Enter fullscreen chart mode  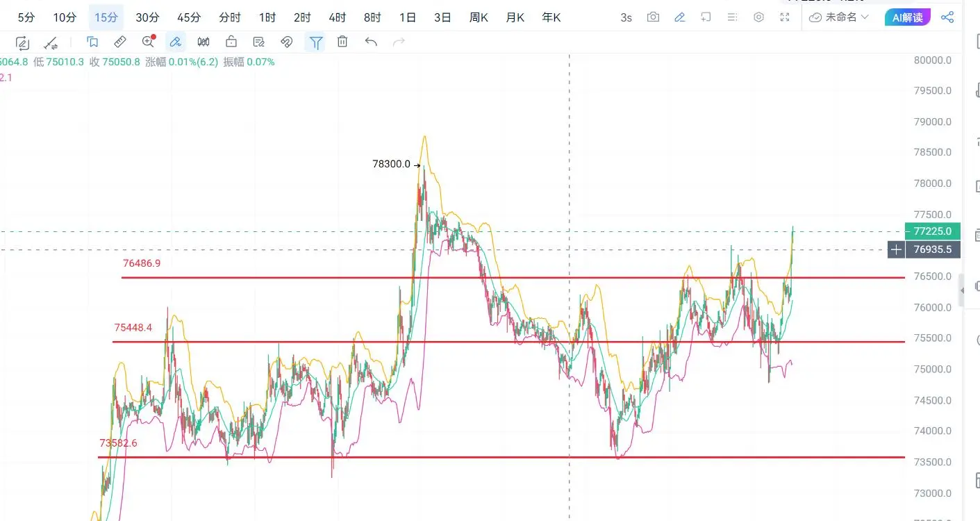[786, 17]
